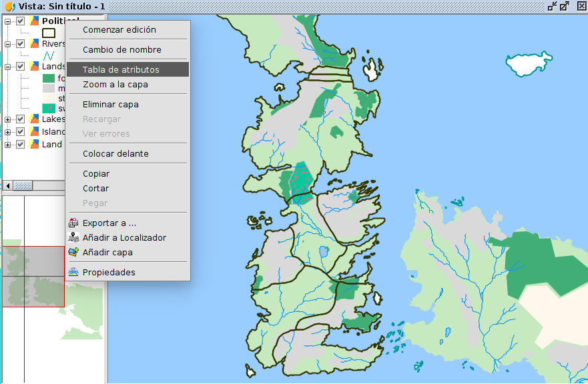Click the Propiedades icon in context menu
The image size is (588, 384).
point(73,272)
